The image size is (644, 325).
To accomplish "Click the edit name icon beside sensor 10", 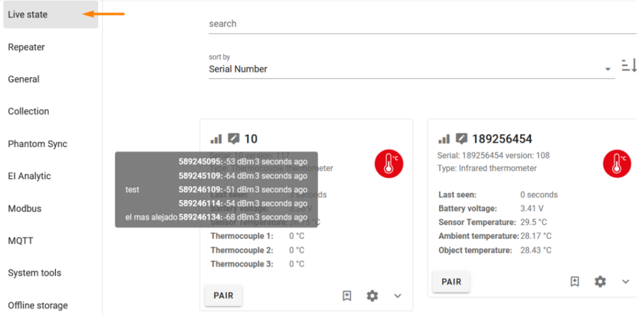I will (234, 139).
